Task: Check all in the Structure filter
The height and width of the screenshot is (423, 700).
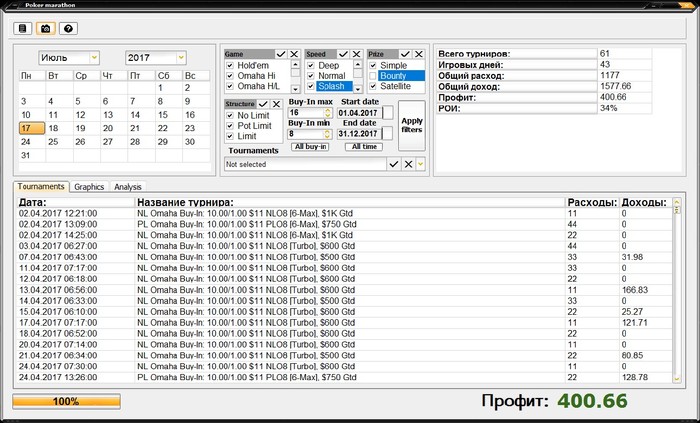Action: 263,104
